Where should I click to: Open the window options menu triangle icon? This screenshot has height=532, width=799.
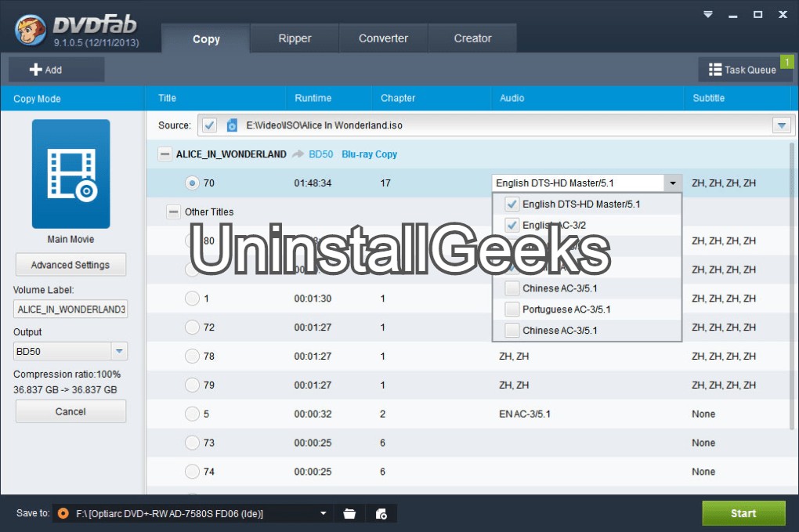point(708,14)
